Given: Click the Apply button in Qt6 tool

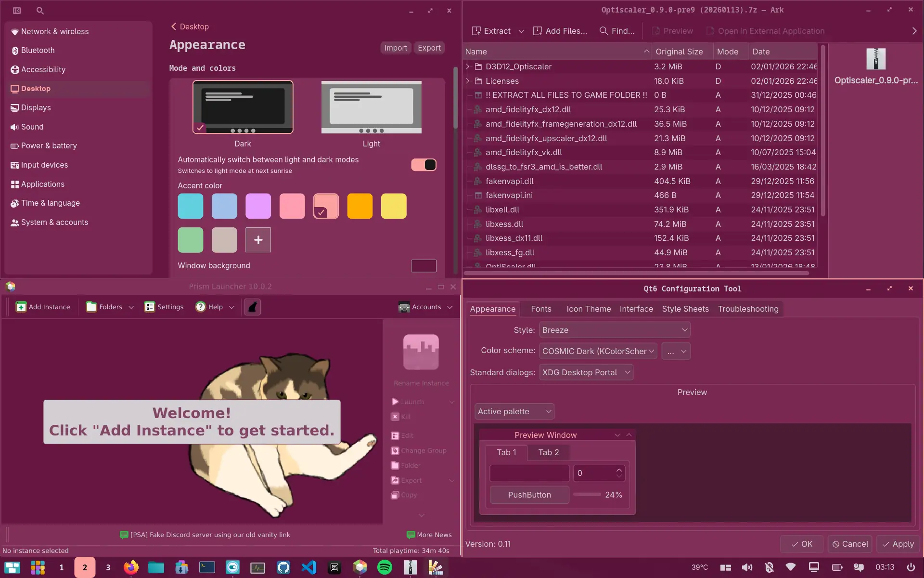Looking at the screenshot, I should [x=898, y=544].
